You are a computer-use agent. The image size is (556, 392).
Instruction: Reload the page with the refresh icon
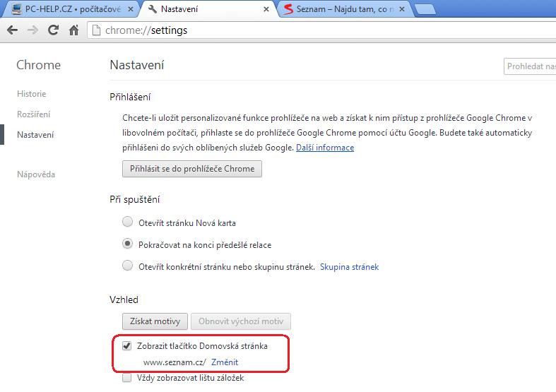(53, 30)
